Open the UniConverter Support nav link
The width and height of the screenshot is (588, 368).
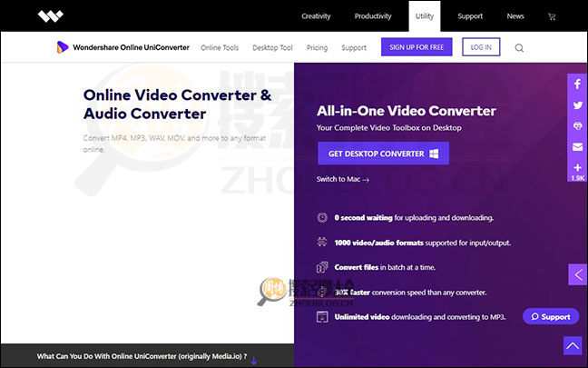tap(354, 47)
